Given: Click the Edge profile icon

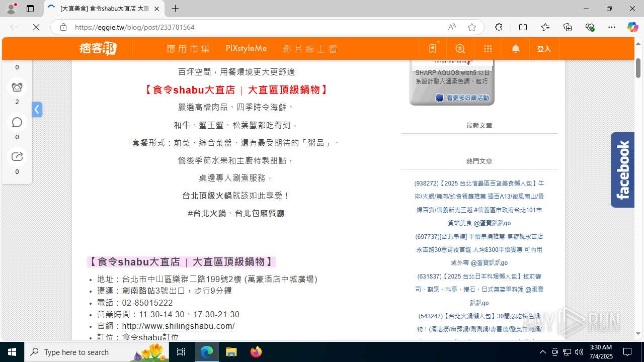Looking at the screenshot, I should click(11, 9).
